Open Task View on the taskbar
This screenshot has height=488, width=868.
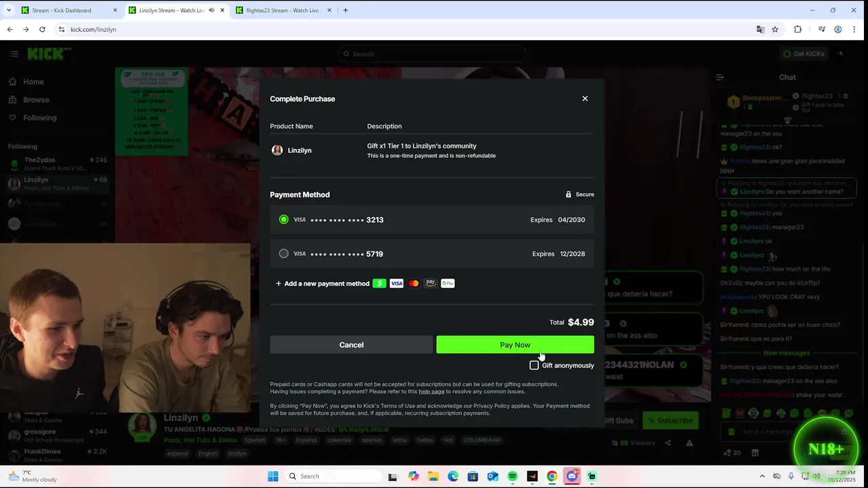click(392, 476)
